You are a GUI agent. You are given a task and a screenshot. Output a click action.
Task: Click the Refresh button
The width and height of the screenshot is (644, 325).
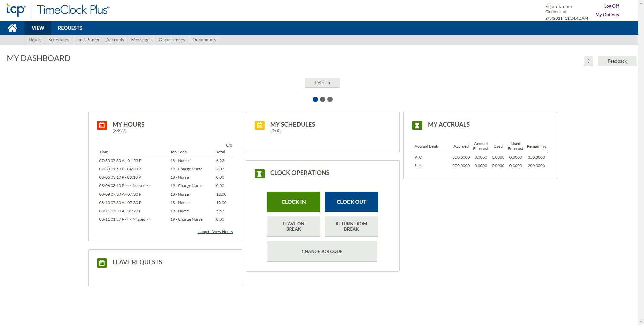pyautogui.click(x=322, y=83)
